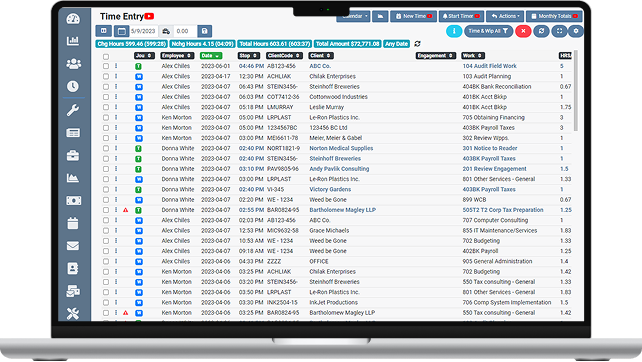Open the dashboard gauge icon in sidebar
The image size is (642, 362).
(x=73, y=19)
